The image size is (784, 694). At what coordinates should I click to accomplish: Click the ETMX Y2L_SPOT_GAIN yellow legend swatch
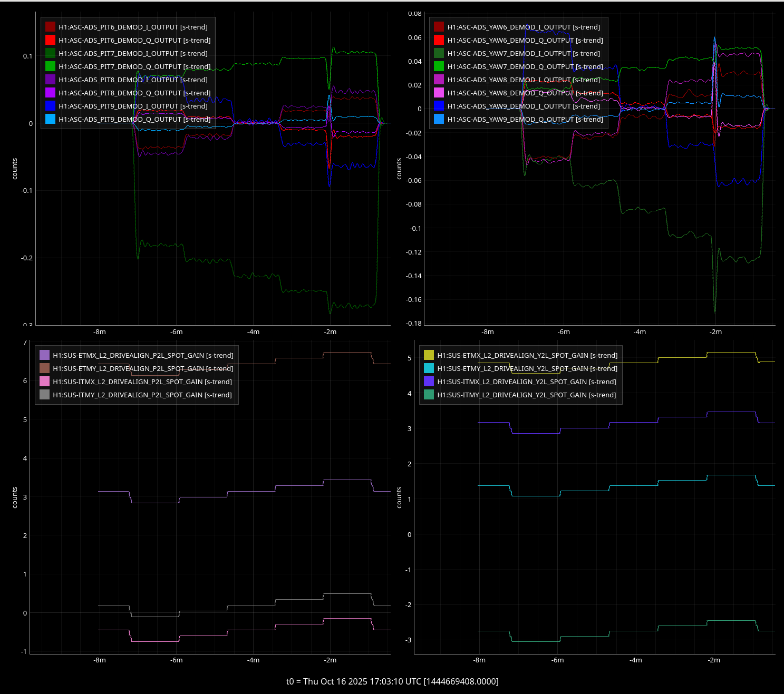click(x=429, y=355)
